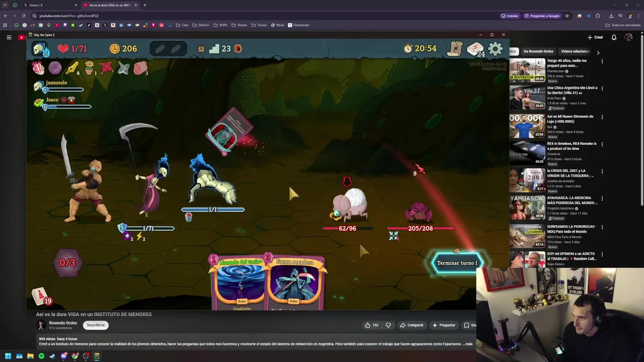This screenshot has height=362, width=644.
Task: Open YouTube hamburger menu
Action: [x=9, y=37]
